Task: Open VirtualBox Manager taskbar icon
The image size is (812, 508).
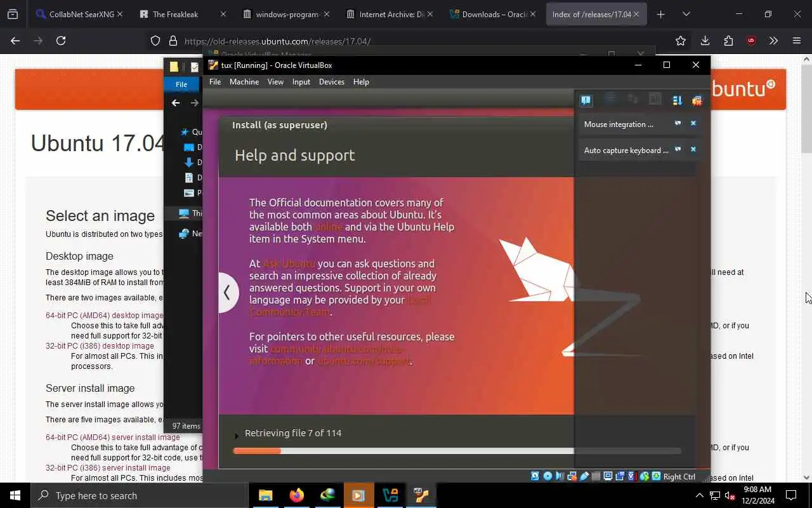Action: (390, 495)
